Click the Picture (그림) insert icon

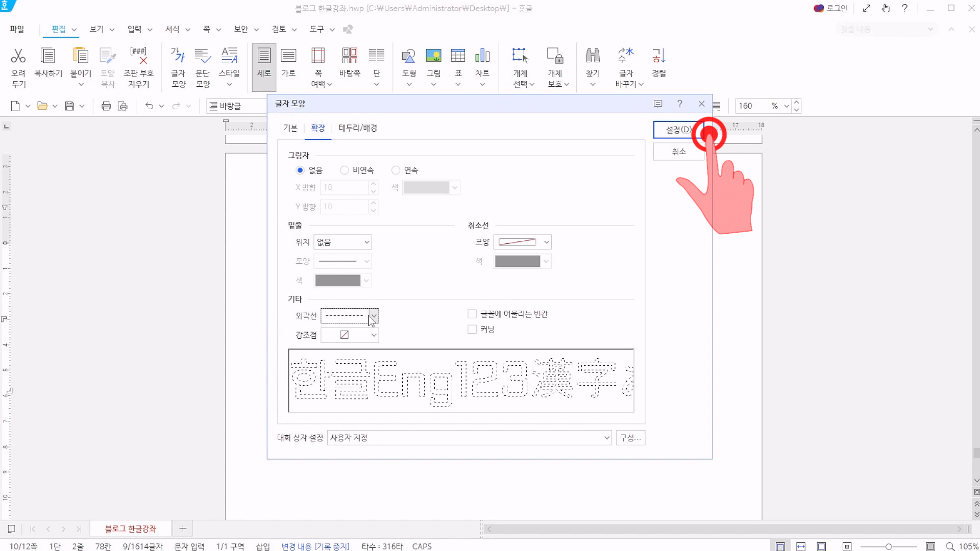[433, 56]
